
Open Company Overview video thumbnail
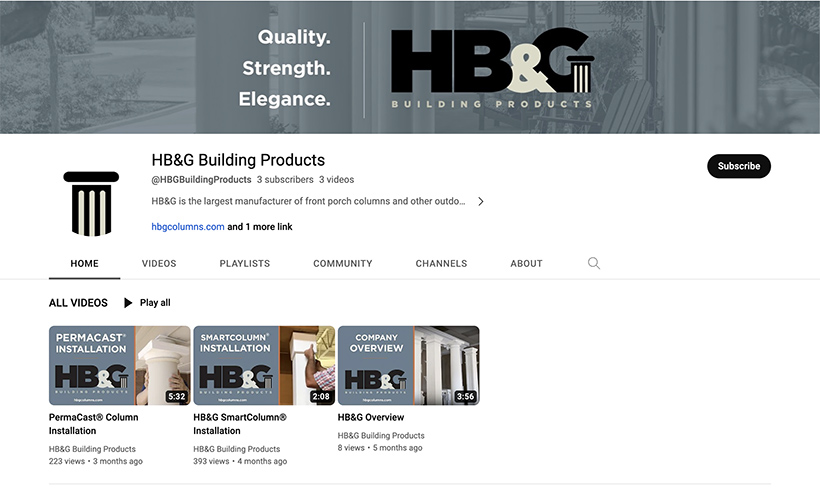(408, 366)
